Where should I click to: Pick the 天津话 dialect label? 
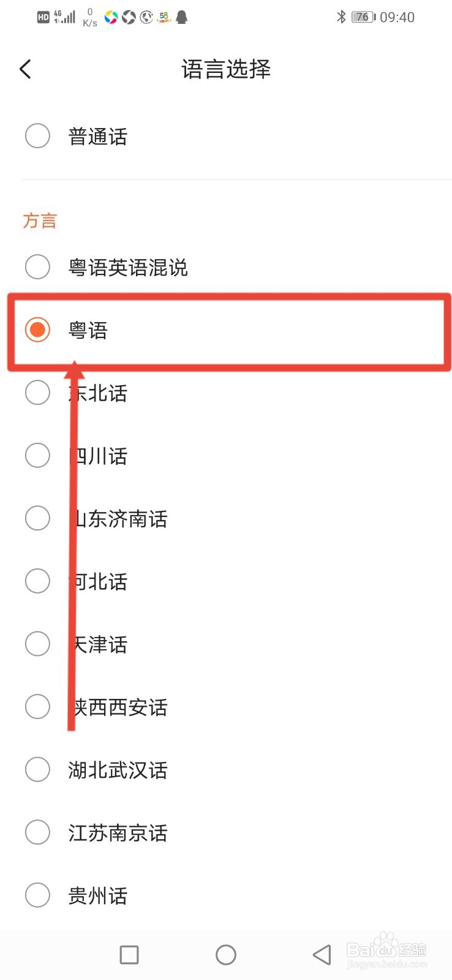(x=98, y=644)
